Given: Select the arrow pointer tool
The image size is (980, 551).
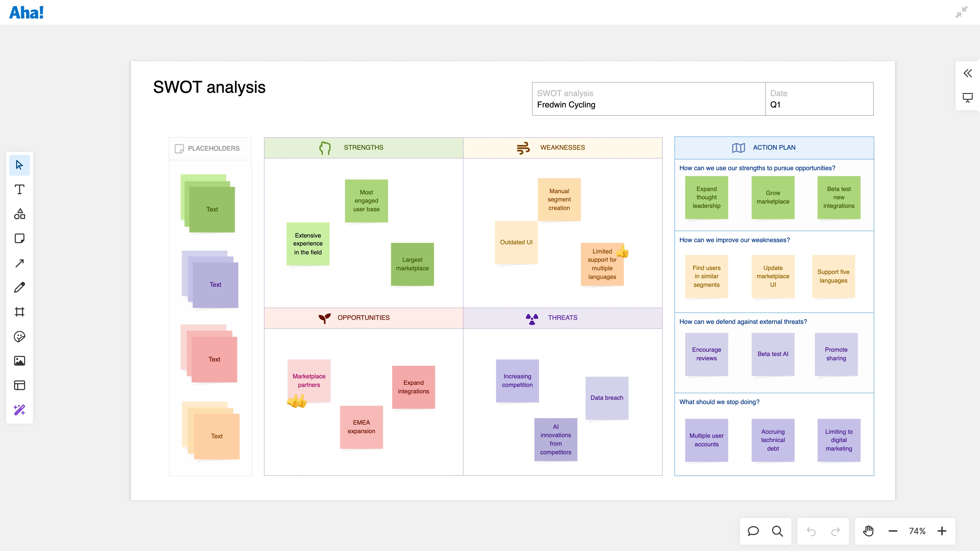Looking at the screenshot, I should click(x=19, y=165).
